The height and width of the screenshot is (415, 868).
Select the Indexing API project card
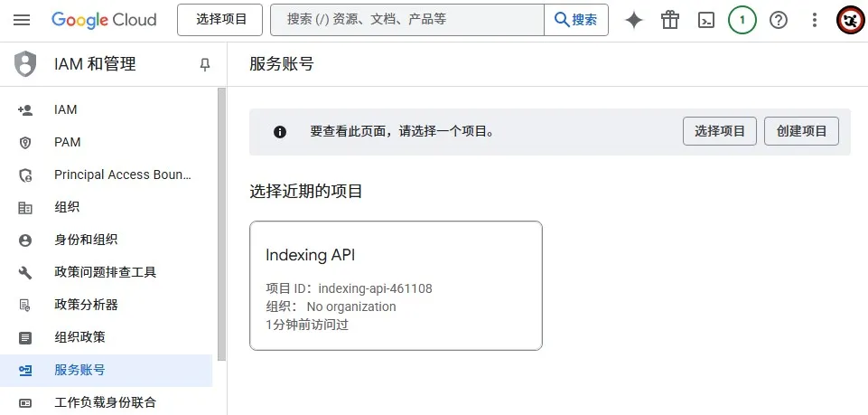click(x=396, y=286)
